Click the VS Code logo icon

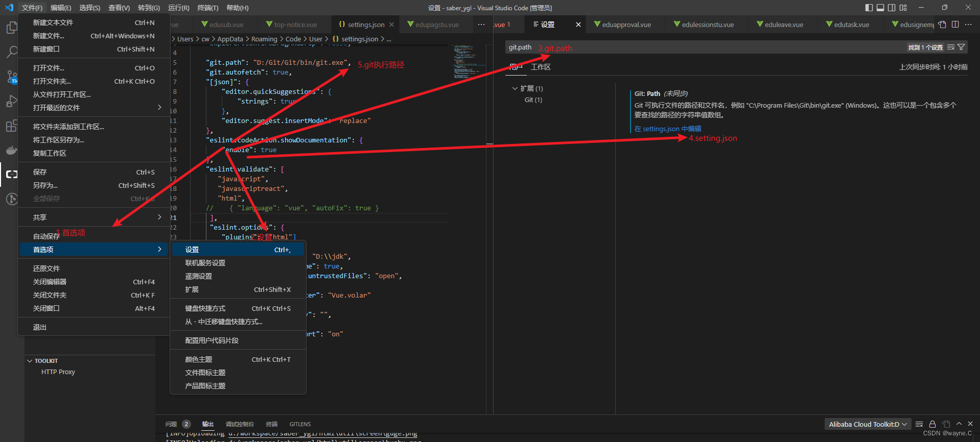click(9, 8)
